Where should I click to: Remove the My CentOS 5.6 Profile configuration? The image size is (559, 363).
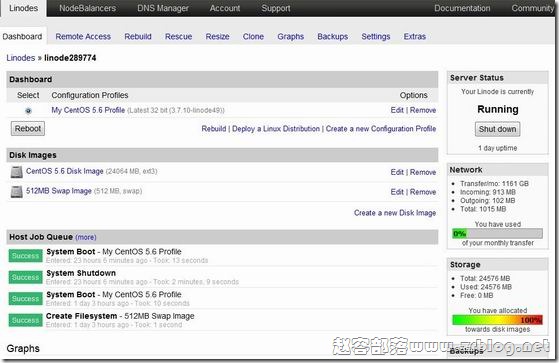click(423, 110)
